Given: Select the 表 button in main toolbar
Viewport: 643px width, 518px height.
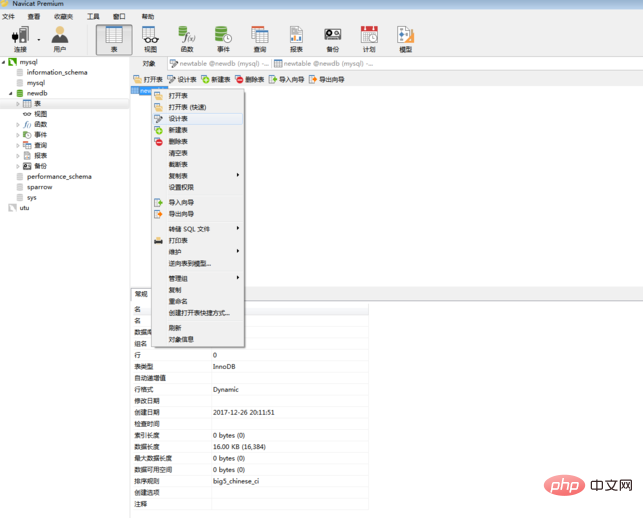Looking at the screenshot, I should 114,39.
